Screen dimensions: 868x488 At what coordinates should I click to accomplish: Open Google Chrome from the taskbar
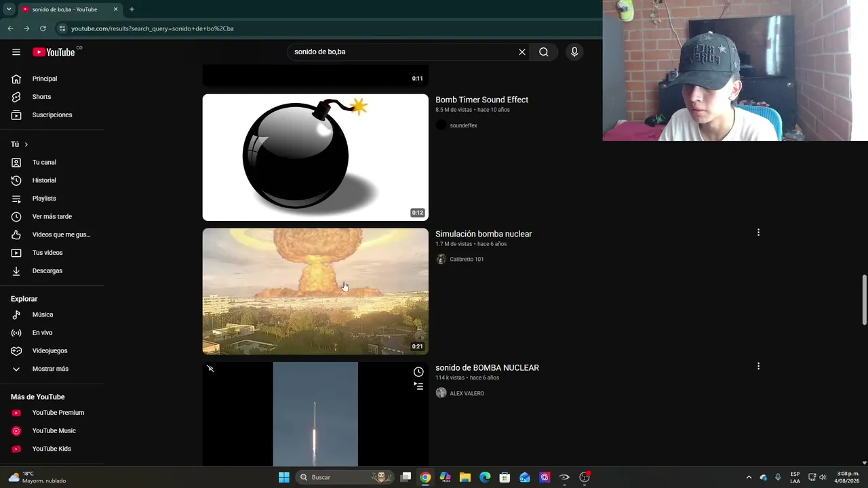[425, 477]
